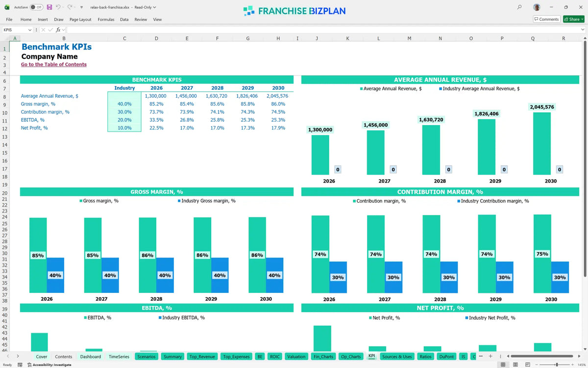Switch to the Dashboard sheet tab

91,357
